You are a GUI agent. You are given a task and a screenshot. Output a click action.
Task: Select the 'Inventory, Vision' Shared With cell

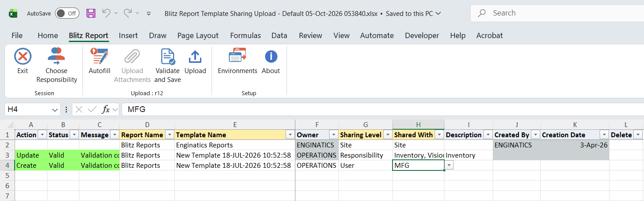[418, 155]
